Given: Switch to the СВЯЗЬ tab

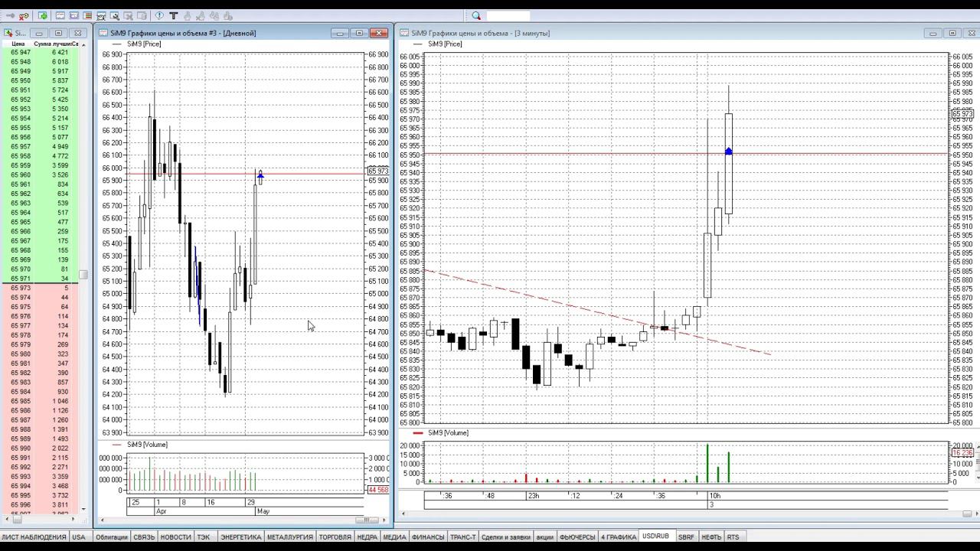Looking at the screenshot, I should pyautogui.click(x=144, y=537).
